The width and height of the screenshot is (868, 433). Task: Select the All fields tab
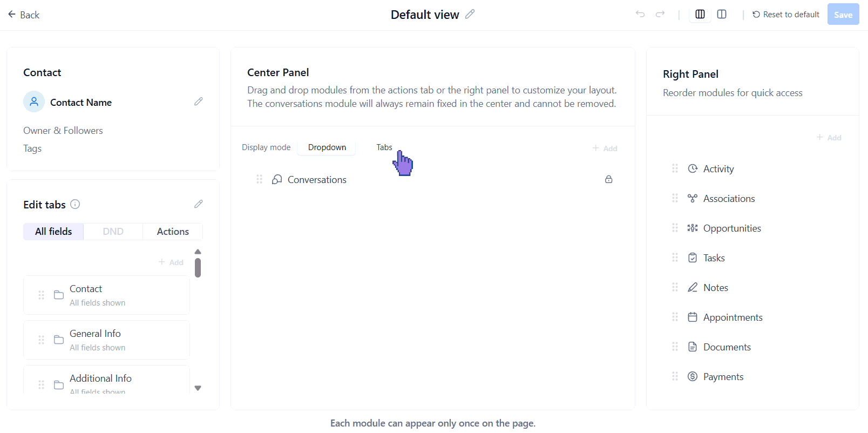click(53, 231)
